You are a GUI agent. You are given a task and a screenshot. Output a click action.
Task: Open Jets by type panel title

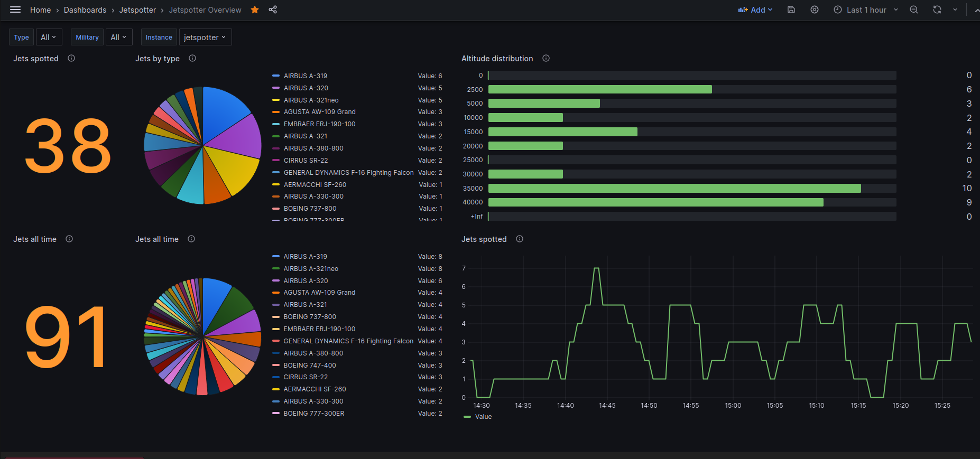pyautogui.click(x=158, y=59)
